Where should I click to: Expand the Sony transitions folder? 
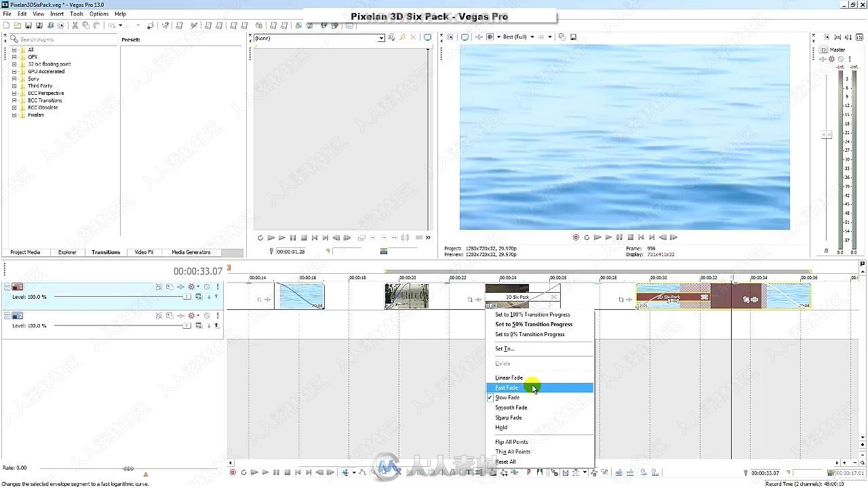(x=14, y=79)
